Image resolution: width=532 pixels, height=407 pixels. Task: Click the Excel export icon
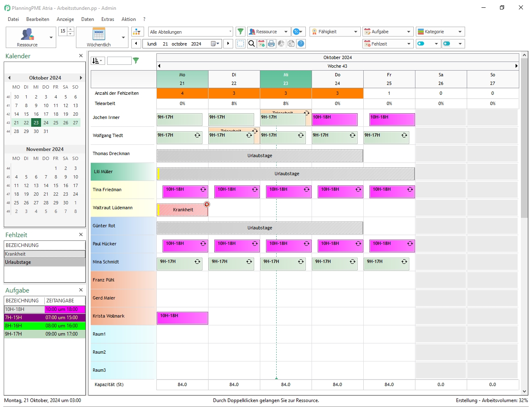click(x=291, y=43)
